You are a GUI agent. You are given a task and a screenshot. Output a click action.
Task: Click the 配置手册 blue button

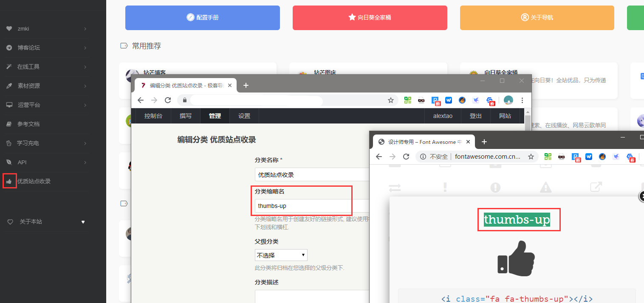pos(202,18)
